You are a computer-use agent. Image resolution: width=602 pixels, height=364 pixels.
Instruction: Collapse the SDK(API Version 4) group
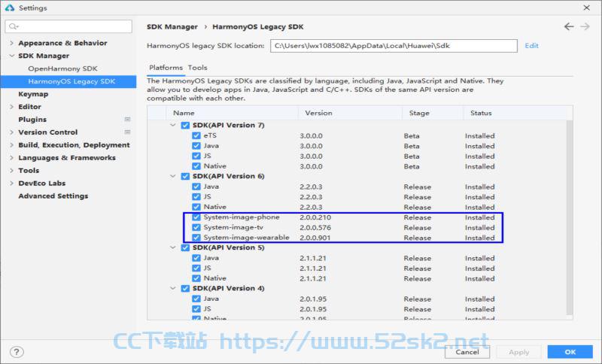click(173, 289)
